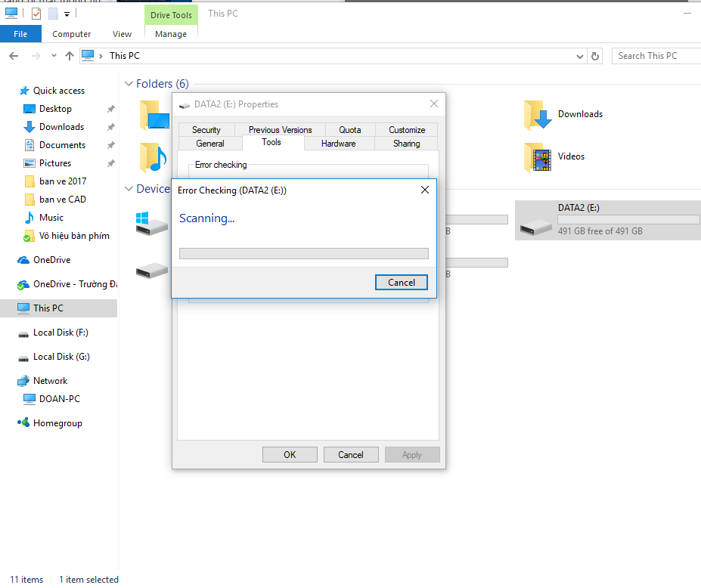
Task: Open the File menu tab
Action: click(x=20, y=34)
